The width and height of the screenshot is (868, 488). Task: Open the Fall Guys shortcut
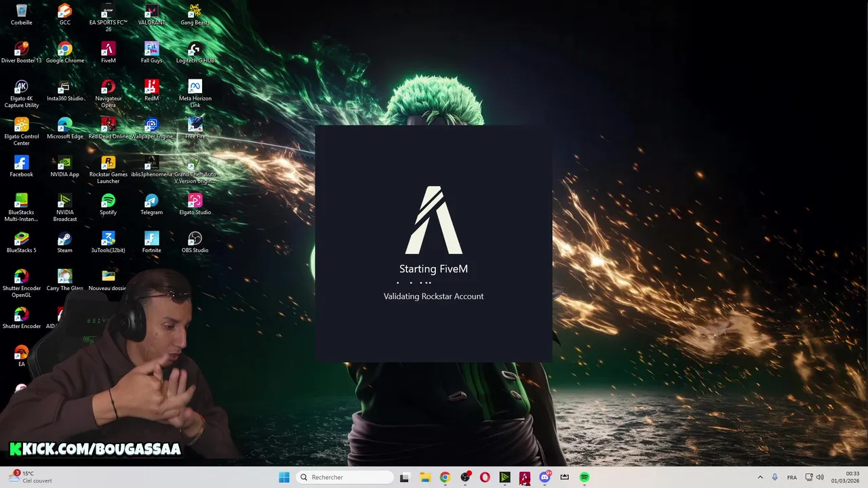(151, 53)
